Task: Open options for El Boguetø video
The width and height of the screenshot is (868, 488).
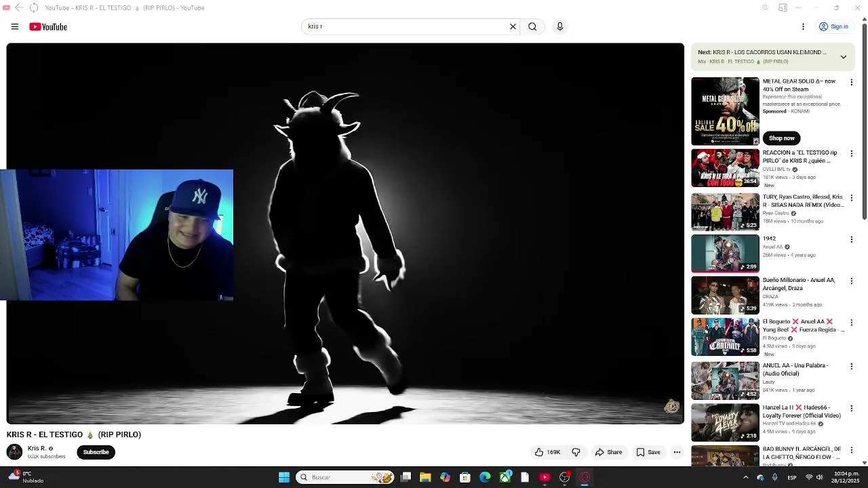Action: click(852, 323)
